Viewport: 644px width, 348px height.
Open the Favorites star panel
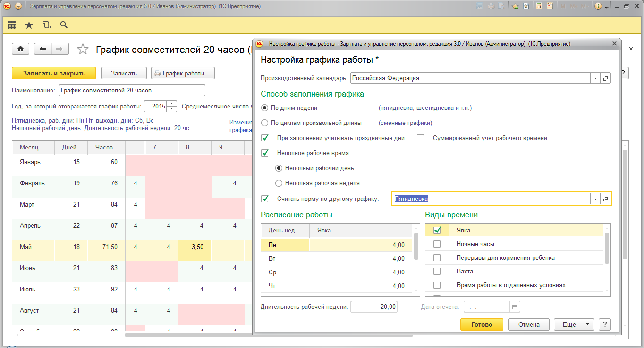tap(29, 25)
